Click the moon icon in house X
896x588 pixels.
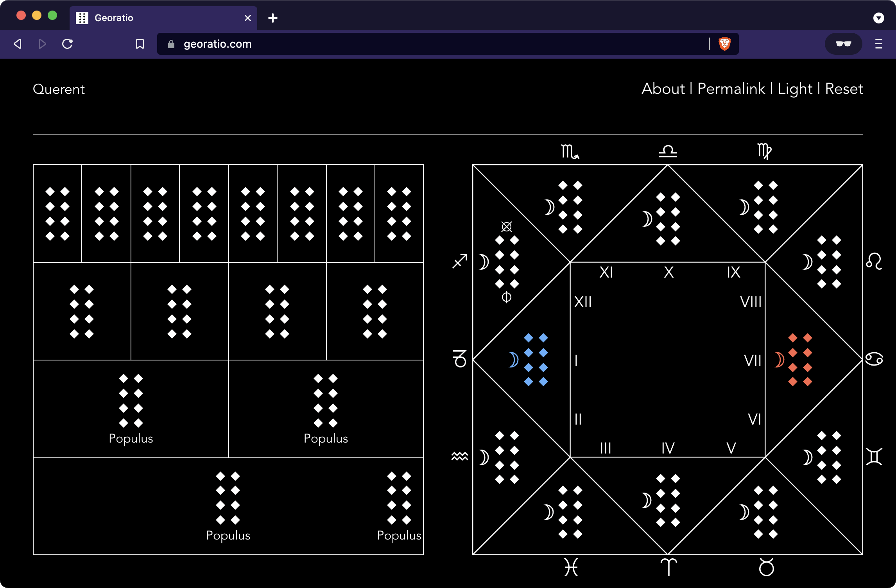pyautogui.click(x=647, y=219)
